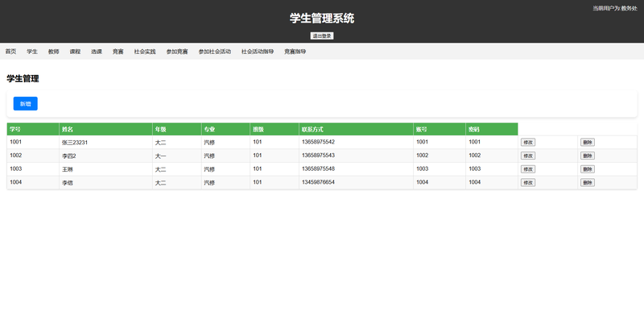
Task: Click 修改 for student 1003
Action: [x=528, y=169]
